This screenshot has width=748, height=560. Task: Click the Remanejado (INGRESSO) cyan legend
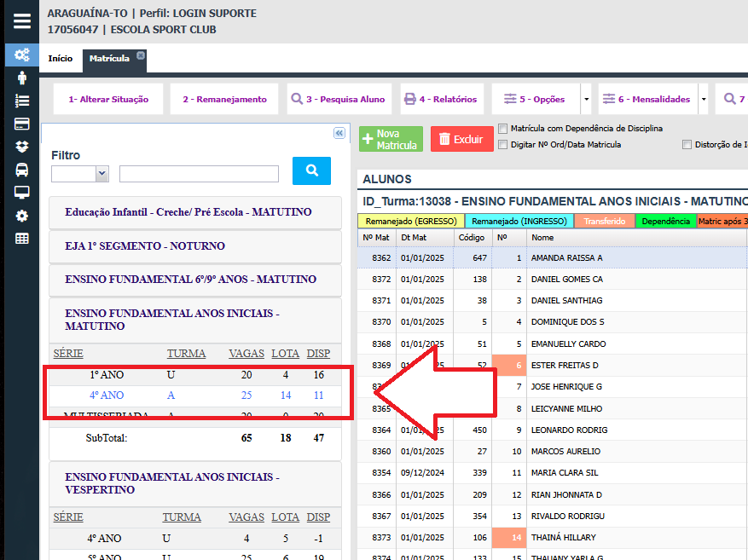click(519, 221)
